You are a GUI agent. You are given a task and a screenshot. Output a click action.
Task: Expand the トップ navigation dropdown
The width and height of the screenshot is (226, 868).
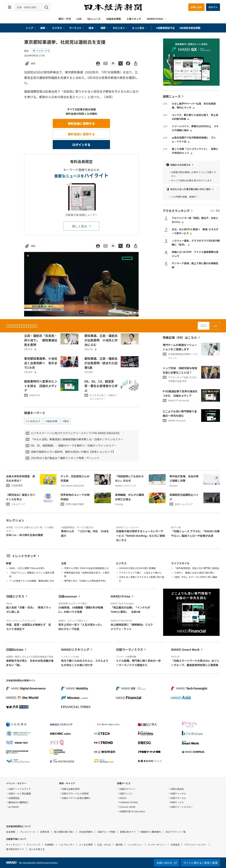[x=31, y=28]
